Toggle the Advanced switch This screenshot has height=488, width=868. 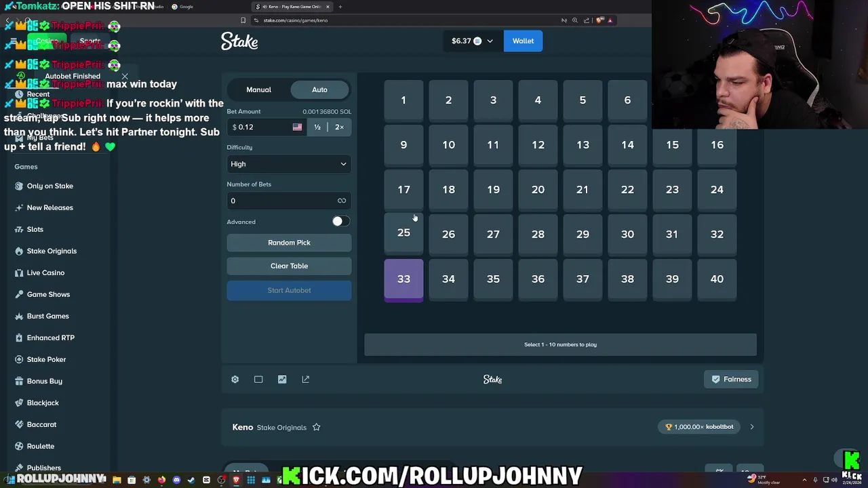(340, 222)
